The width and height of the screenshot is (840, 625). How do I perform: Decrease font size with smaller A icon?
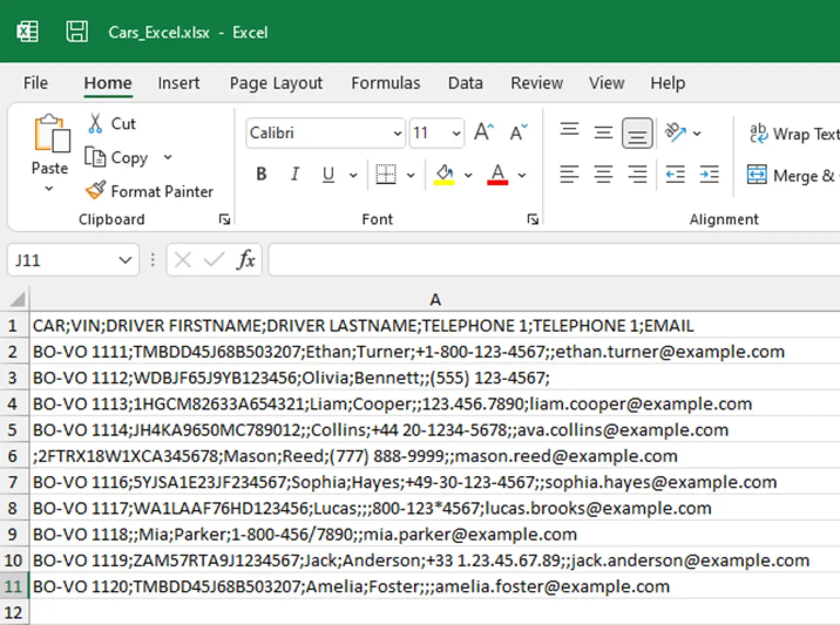tap(519, 133)
